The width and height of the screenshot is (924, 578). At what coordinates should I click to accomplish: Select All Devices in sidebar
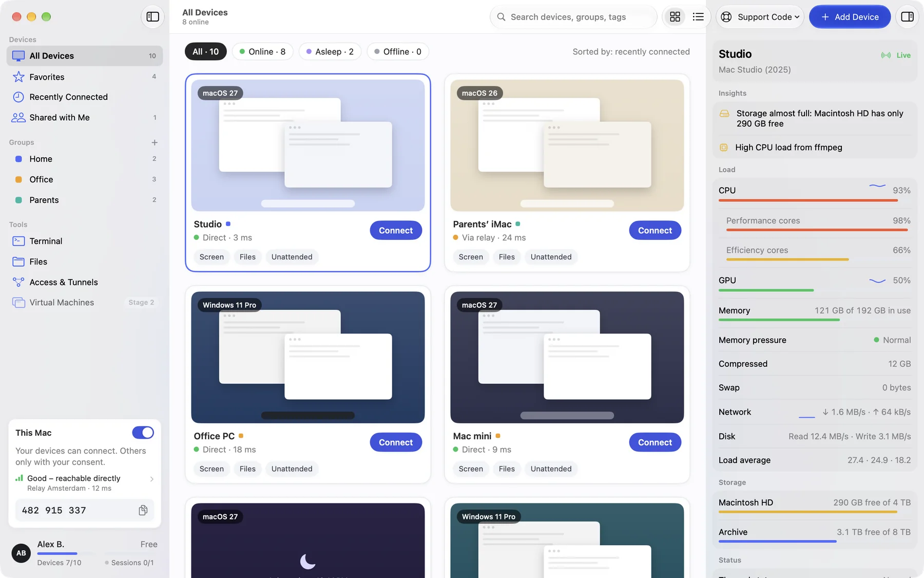(x=85, y=55)
